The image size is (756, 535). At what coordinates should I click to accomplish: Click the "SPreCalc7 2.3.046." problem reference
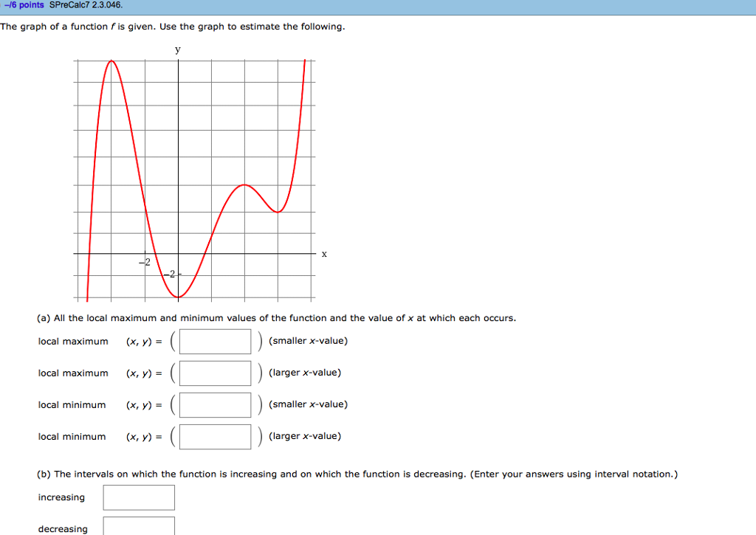coord(86,5)
